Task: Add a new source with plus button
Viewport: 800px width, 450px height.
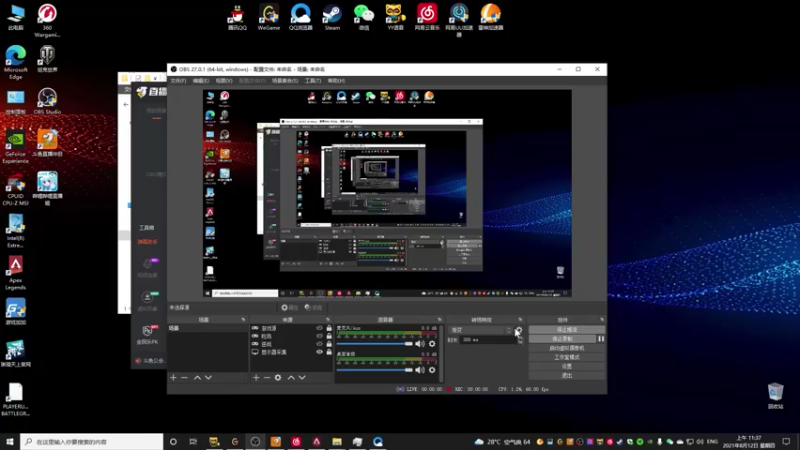Action: (256, 378)
